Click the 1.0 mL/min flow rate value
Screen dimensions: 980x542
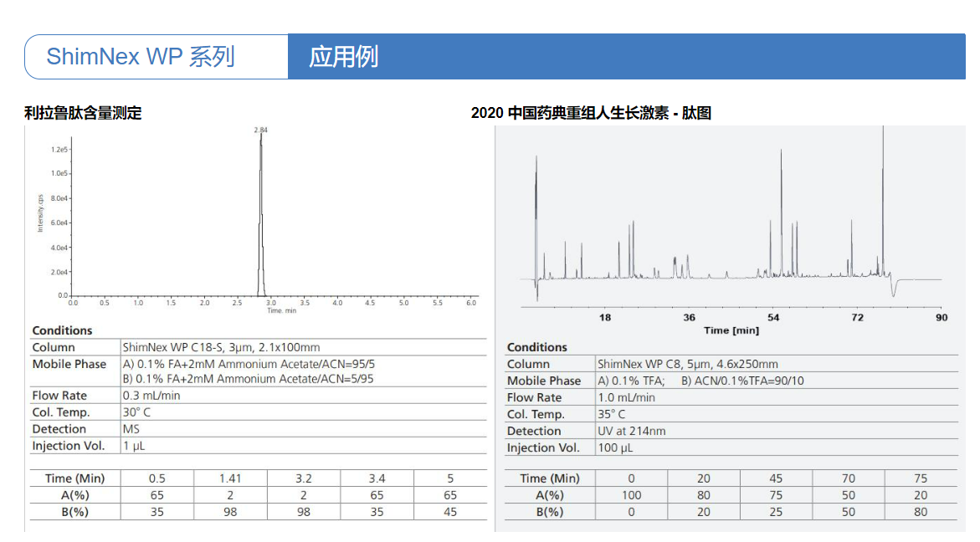tap(626, 397)
